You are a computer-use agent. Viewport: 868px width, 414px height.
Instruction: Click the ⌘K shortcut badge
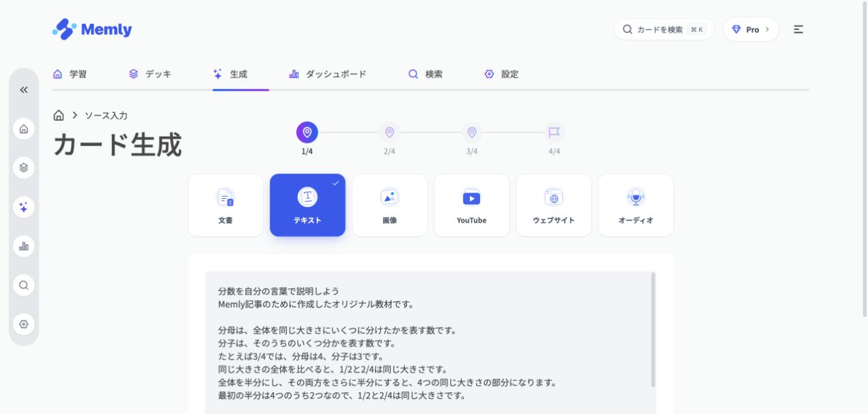click(x=697, y=29)
